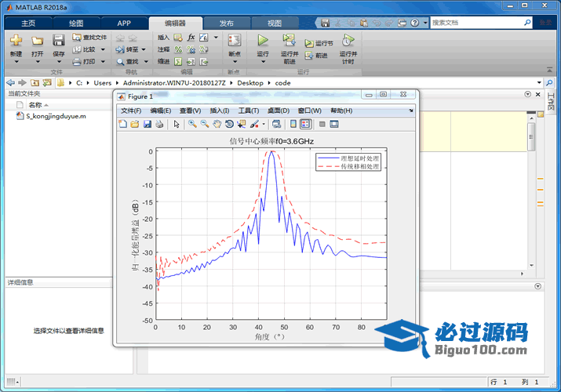Click Print Figure icon in Figure toolbar
The width and height of the screenshot is (561, 392).
click(159, 124)
